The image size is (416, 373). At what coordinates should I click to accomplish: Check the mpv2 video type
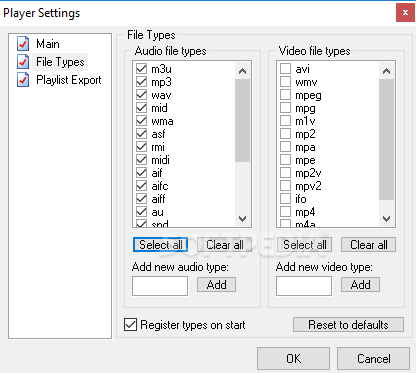click(x=286, y=186)
